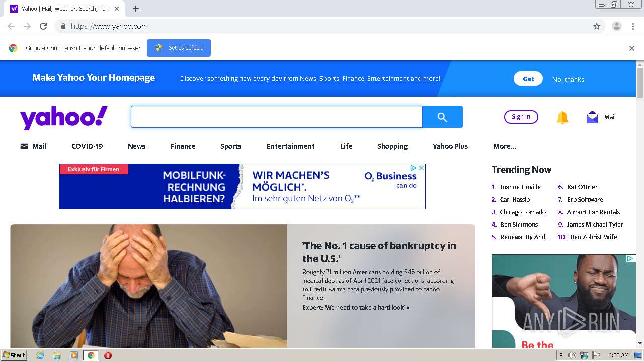Click the browser forward arrow
This screenshot has height=362, width=644.
pos(27,26)
